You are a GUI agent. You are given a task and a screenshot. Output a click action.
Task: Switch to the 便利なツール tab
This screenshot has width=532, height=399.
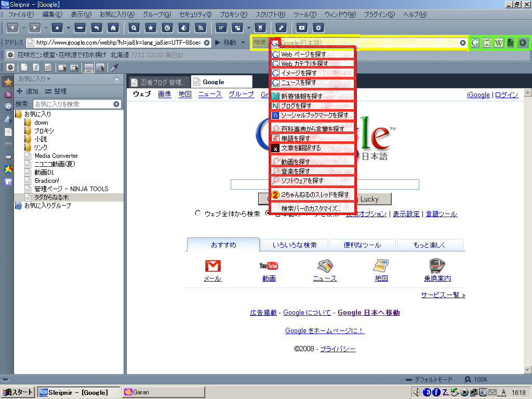pyautogui.click(x=362, y=245)
